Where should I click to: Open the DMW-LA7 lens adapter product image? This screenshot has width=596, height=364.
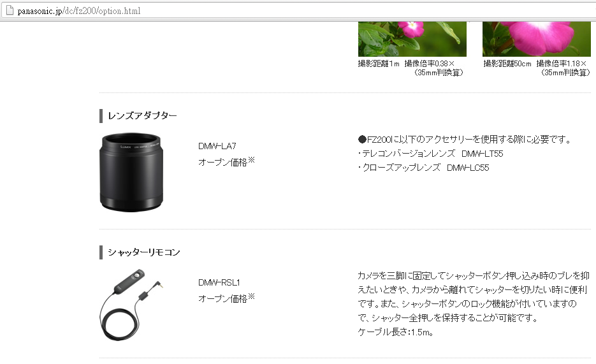click(131, 172)
